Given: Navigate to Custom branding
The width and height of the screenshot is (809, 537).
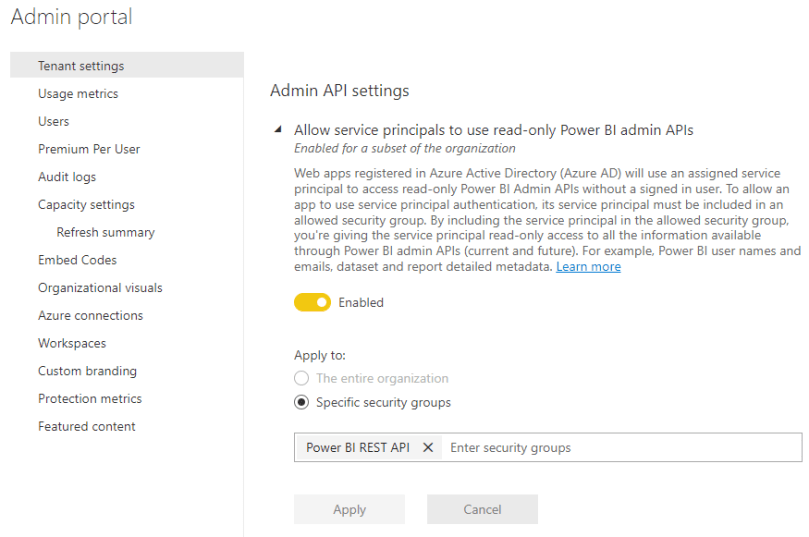Looking at the screenshot, I should (x=87, y=371).
